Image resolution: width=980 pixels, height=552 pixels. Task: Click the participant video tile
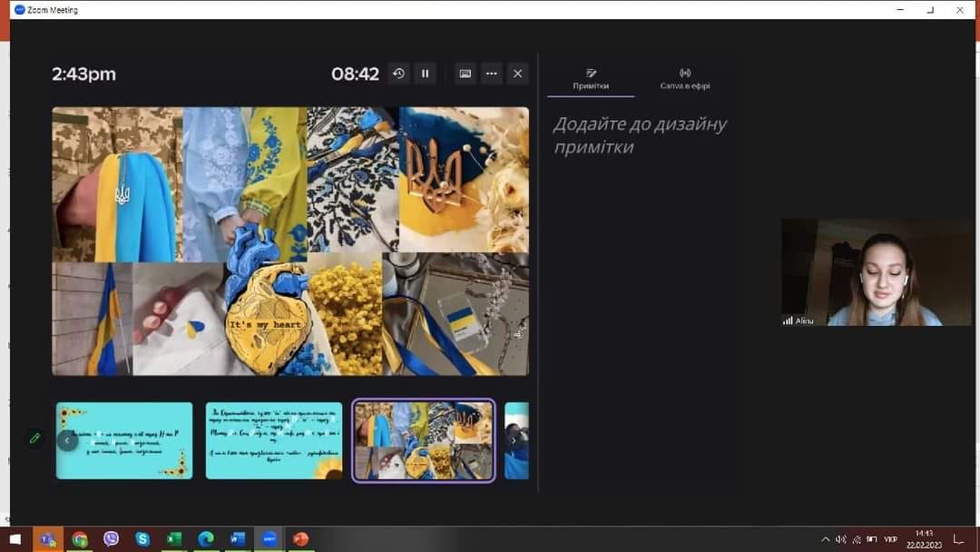[876, 271]
